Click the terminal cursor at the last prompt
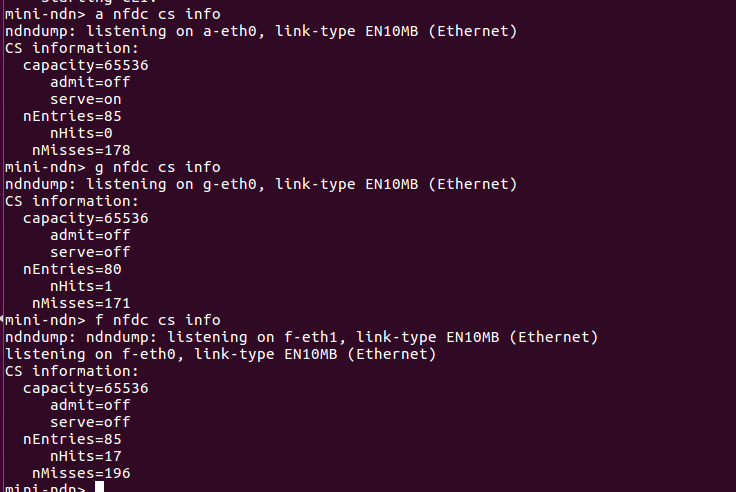 tap(100, 487)
